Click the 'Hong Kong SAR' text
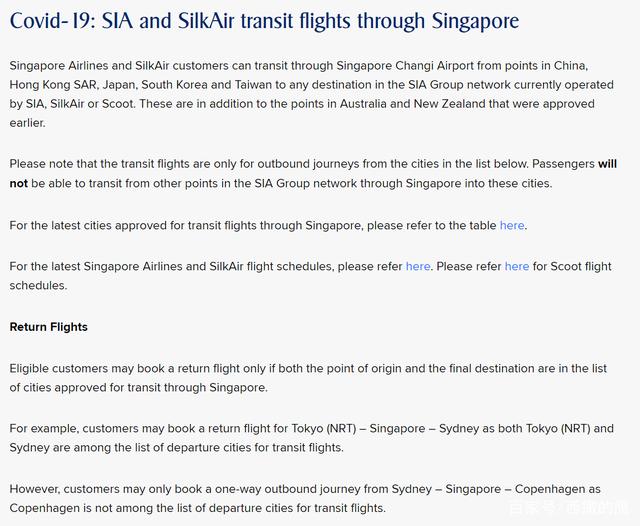Screen dimensions: 640x526 53,84
